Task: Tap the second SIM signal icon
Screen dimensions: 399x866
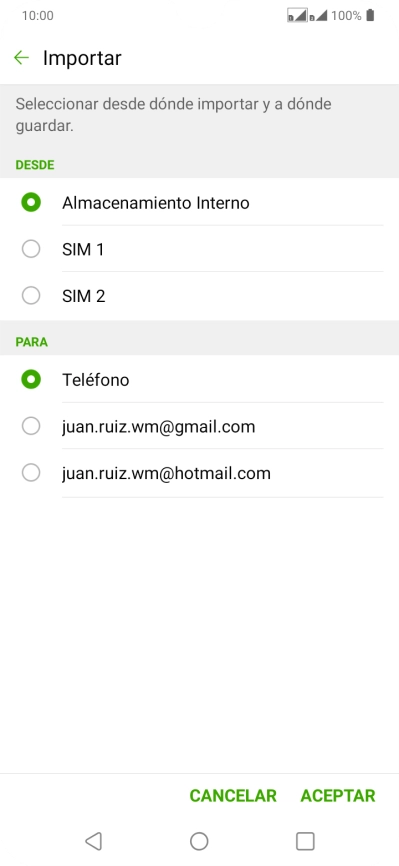Action: point(318,15)
